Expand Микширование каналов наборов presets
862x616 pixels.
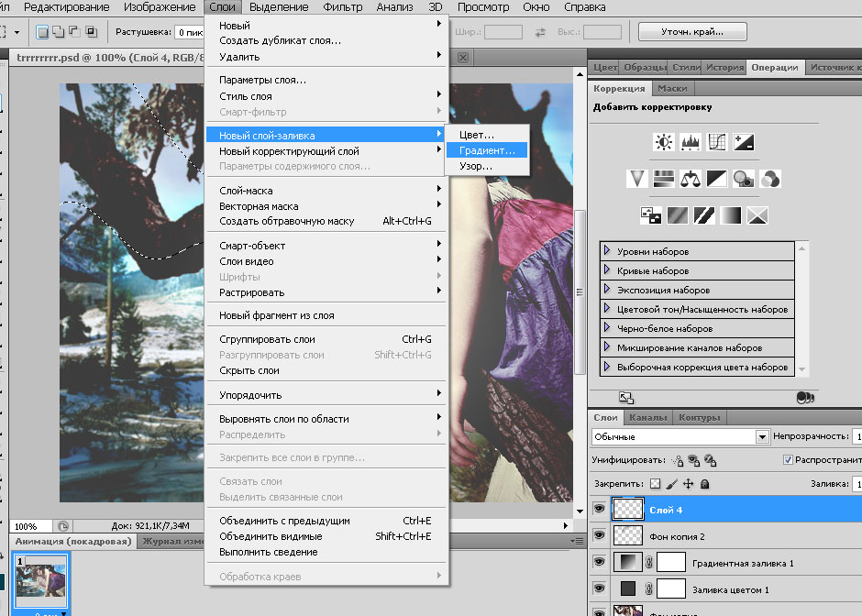607,346
